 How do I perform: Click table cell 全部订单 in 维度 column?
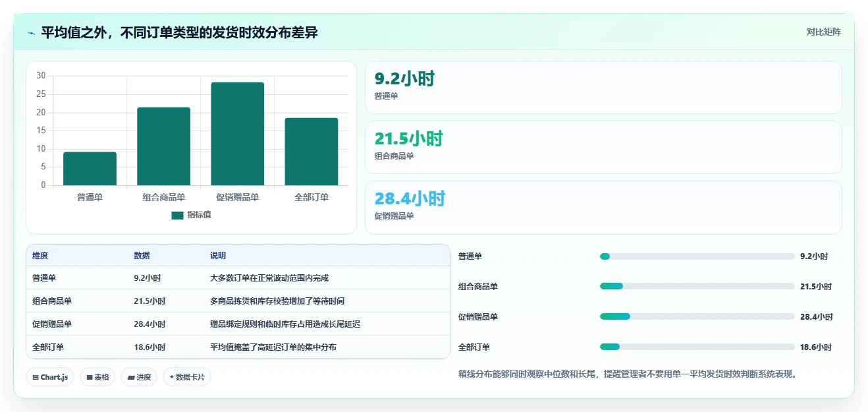pos(48,347)
